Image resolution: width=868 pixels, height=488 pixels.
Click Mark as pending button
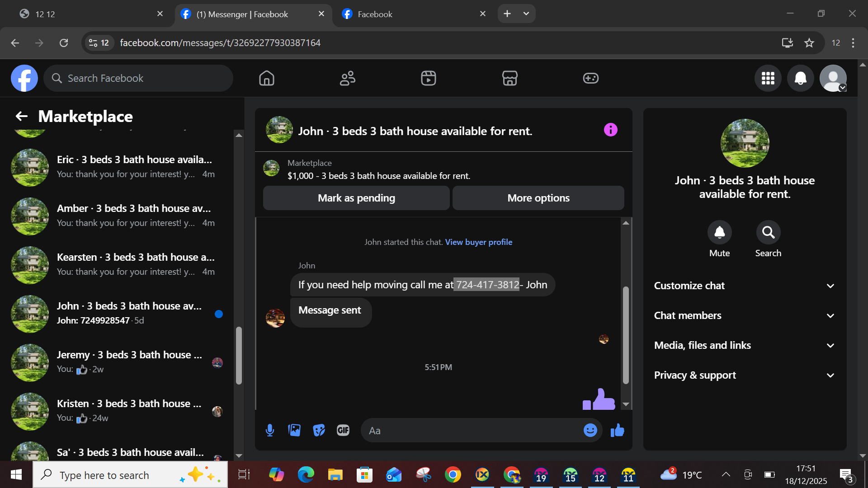coord(356,198)
